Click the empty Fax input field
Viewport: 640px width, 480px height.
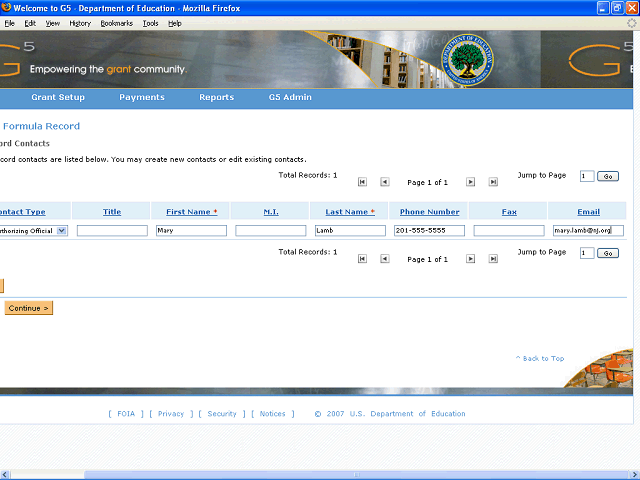(509, 231)
